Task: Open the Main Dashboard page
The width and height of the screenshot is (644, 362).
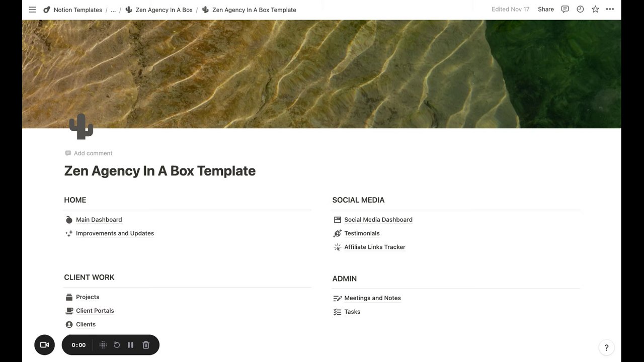Action: point(99,220)
